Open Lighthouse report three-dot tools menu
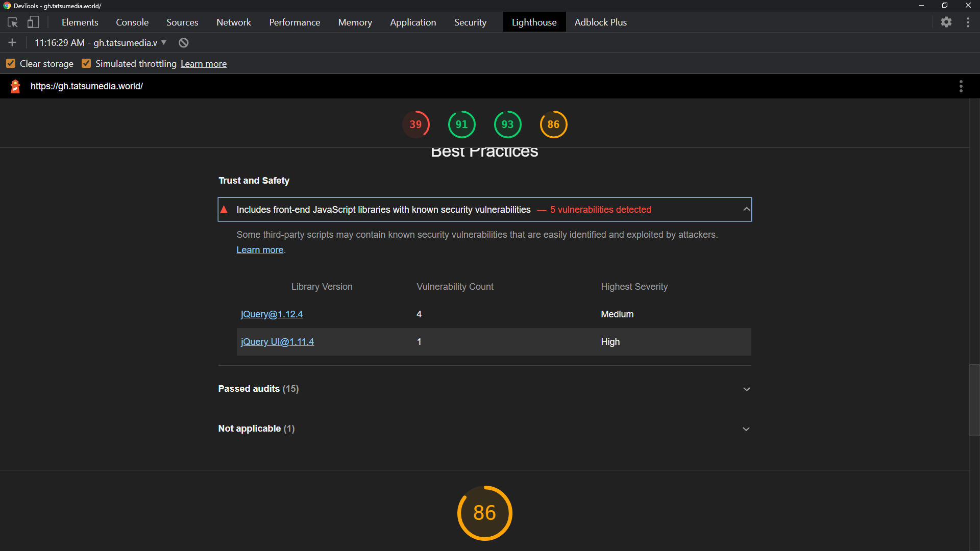980x551 pixels. (961, 86)
